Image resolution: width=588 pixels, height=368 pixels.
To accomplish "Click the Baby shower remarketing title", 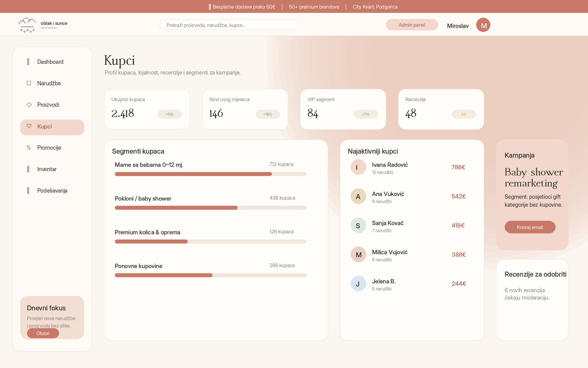I will pyautogui.click(x=534, y=178).
